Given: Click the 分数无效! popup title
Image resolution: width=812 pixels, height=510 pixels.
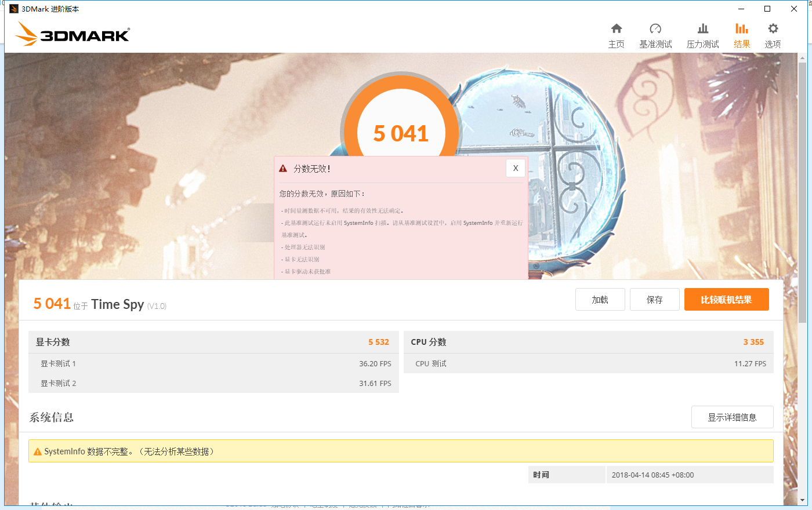Looking at the screenshot, I should pos(312,169).
